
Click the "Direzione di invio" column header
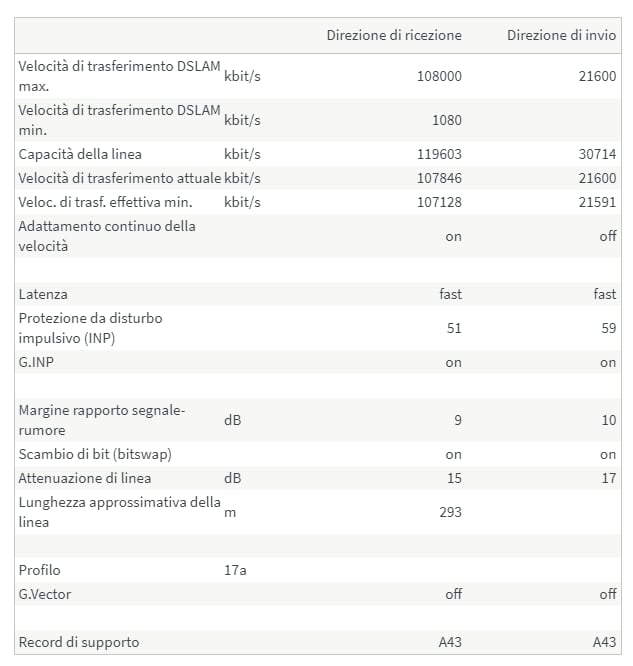(561, 35)
